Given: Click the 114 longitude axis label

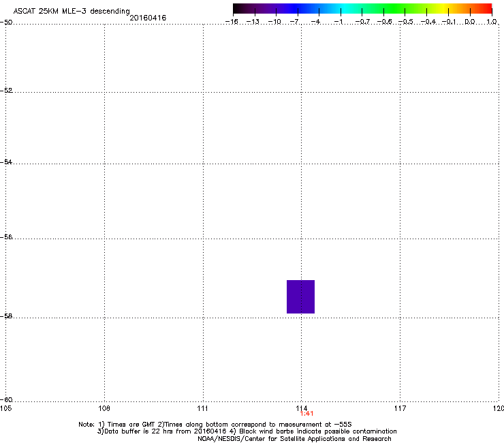Looking at the screenshot, I should point(301,408).
